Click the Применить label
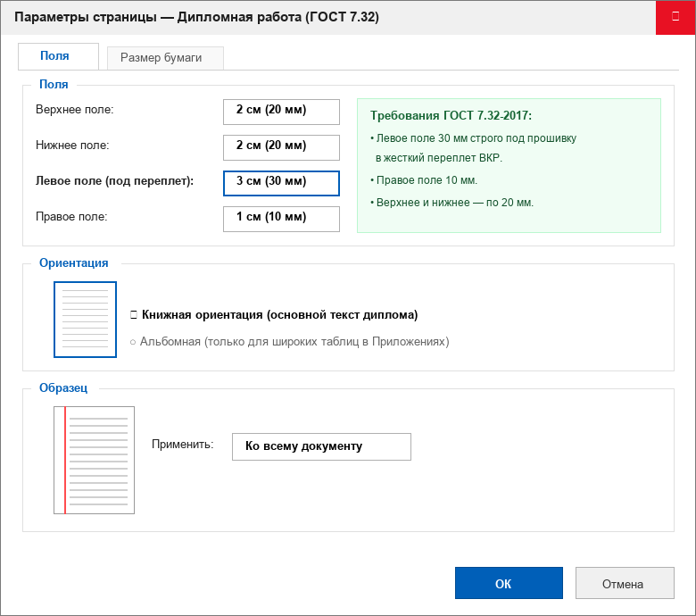This screenshot has width=696, height=616. [182, 444]
